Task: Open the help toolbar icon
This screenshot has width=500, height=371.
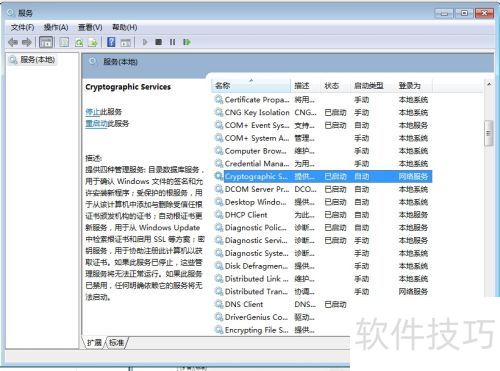Action: point(111,42)
